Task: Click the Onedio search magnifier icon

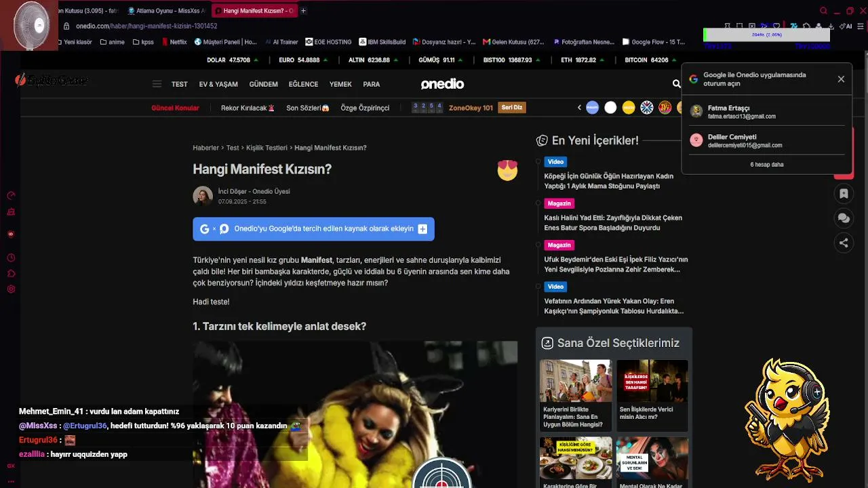Action: (676, 83)
